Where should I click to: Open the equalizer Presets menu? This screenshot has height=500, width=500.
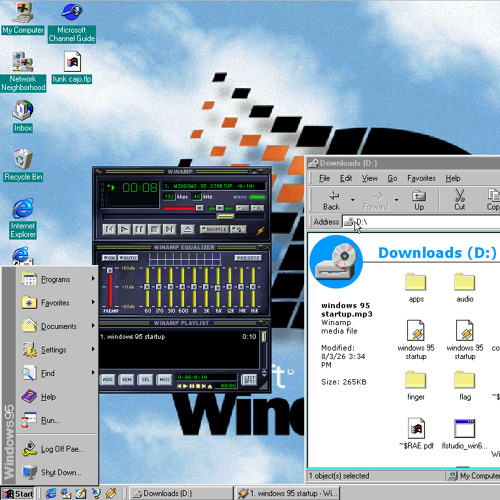[248, 258]
